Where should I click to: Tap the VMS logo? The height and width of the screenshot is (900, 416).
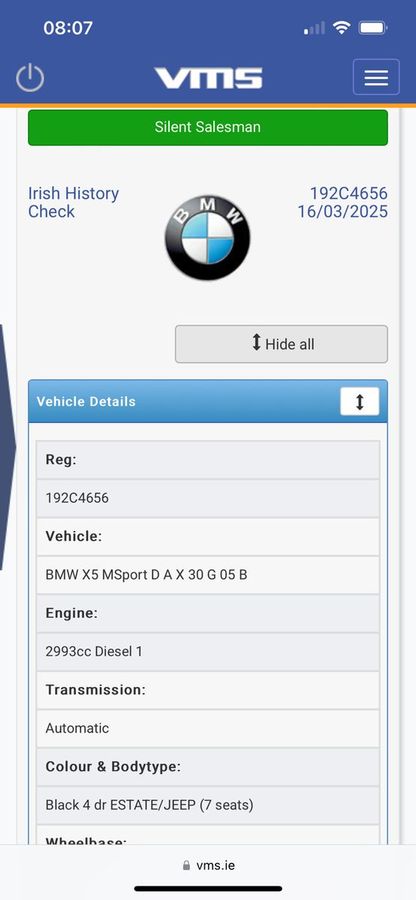pos(208,78)
